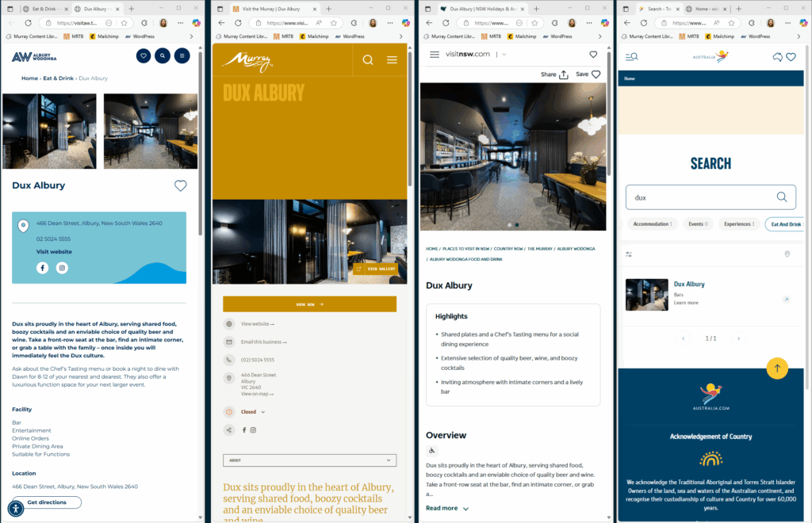Click Home breadcrumb on Albury Wodonga page

pos(29,78)
